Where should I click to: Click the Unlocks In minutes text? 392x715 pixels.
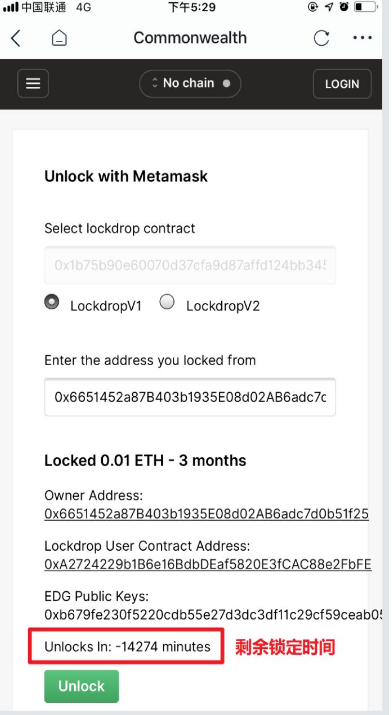click(128, 646)
